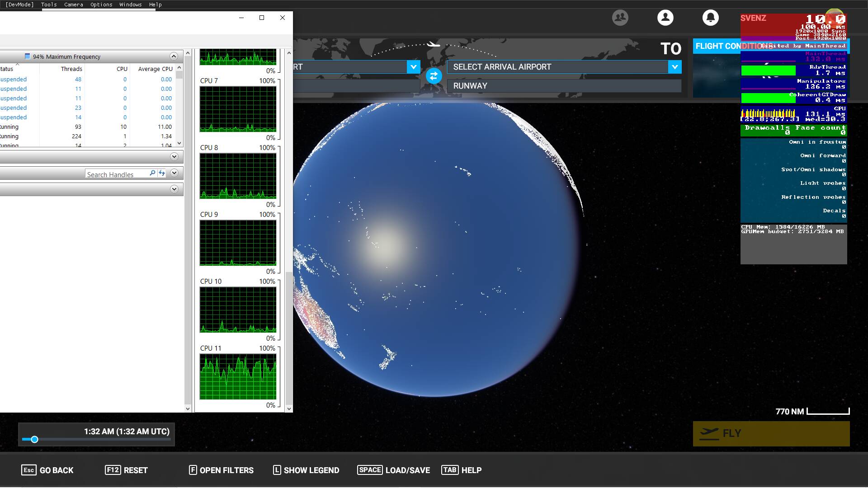This screenshot has width=868, height=488.
Task: Open the DevMode menu
Action: (19, 5)
